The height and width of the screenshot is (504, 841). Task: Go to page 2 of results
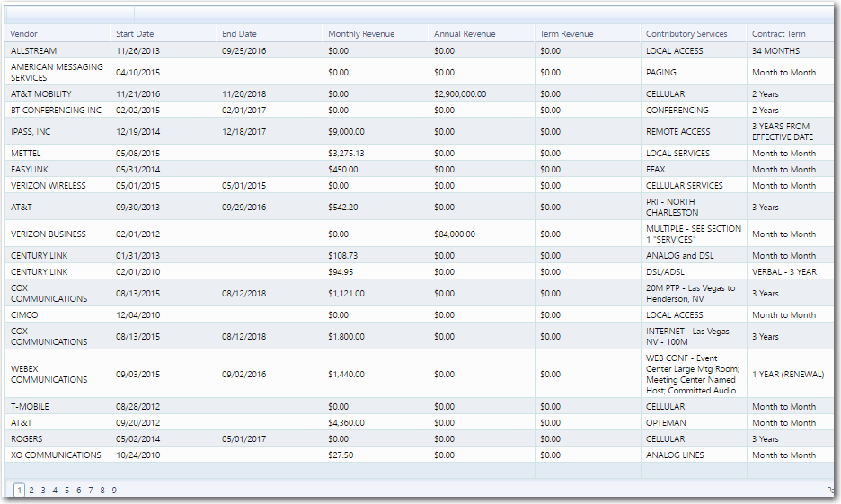pos(31,490)
